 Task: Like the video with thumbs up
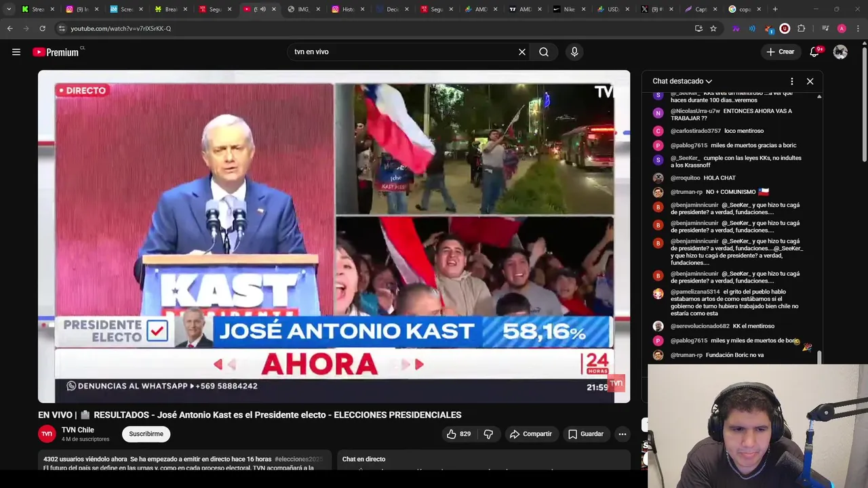pos(458,434)
